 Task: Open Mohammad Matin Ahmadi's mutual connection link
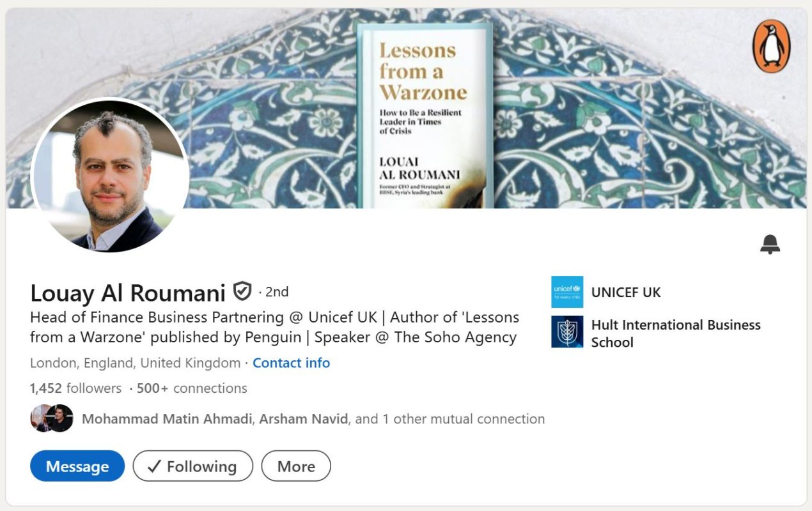169,419
